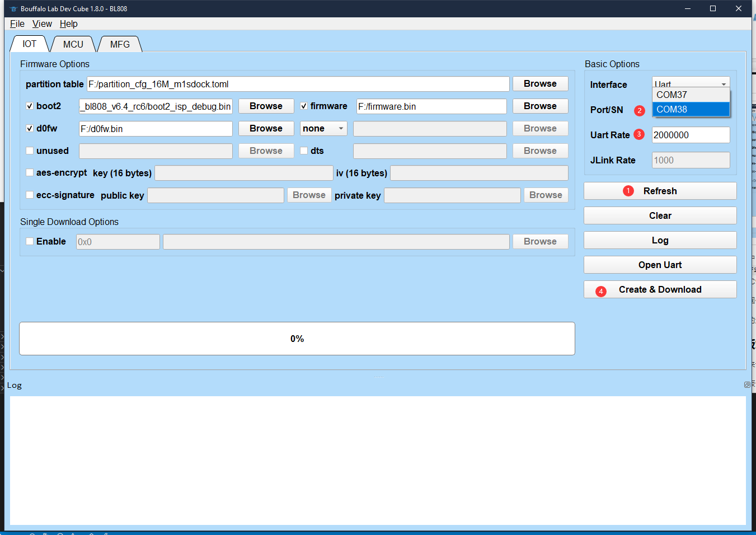Viewport: 756px width, 535px height.
Task: Click the d0fw path field
Action: pos(156,129)
